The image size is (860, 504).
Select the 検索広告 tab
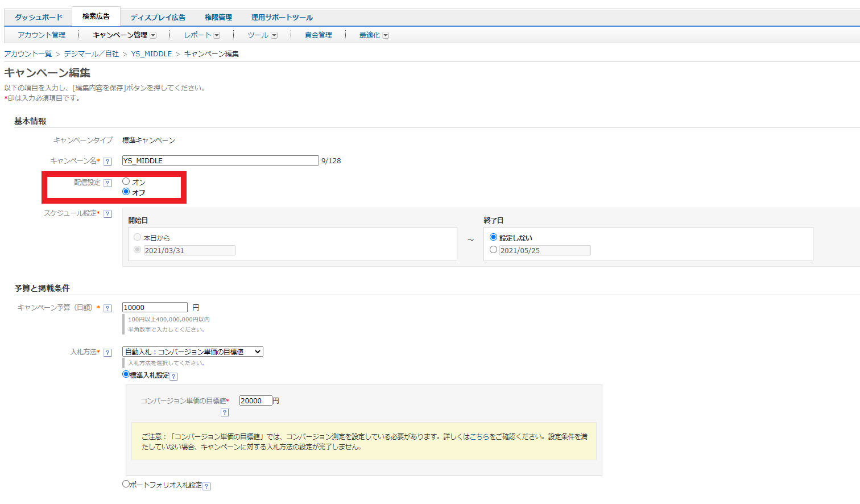(x=96, y=16)
